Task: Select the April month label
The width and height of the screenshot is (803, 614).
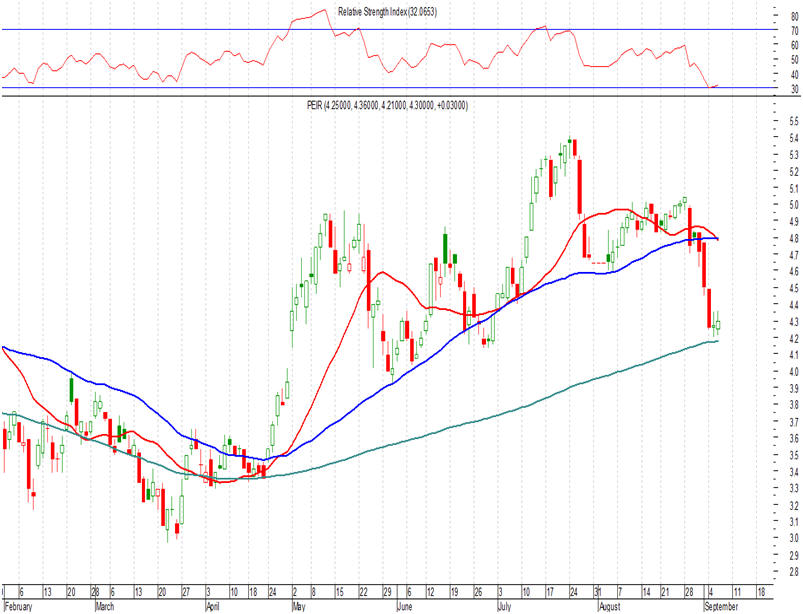Action: click(x=213, y=607)
